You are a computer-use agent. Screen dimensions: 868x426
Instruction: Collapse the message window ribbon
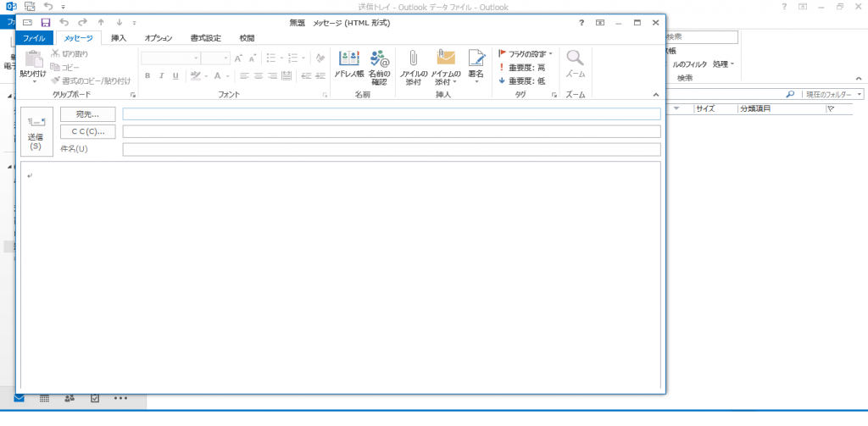coord(656,95)
